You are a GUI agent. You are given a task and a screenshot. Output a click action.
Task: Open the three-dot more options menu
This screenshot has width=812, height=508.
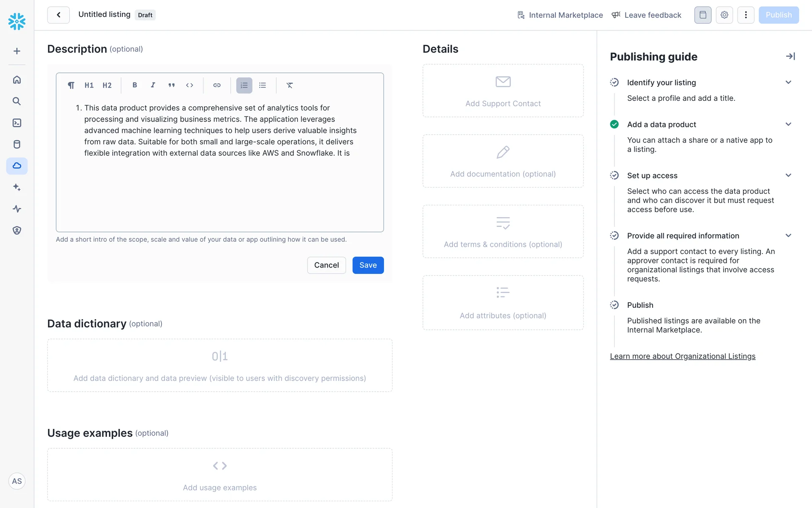pyautogui.click(x=746, y=15)
